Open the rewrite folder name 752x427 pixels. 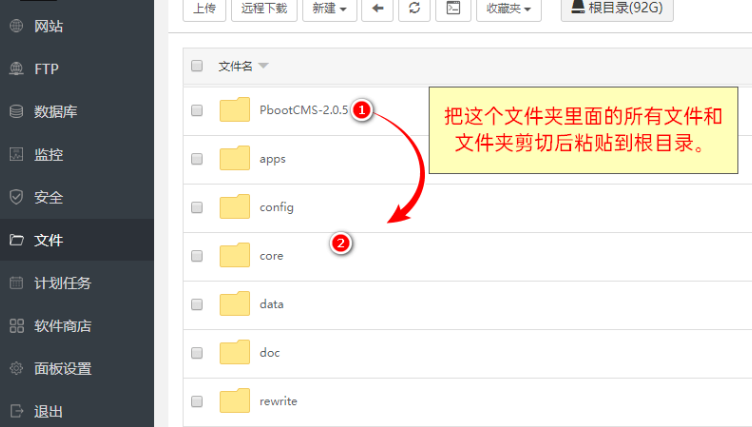tap(278, 401)
